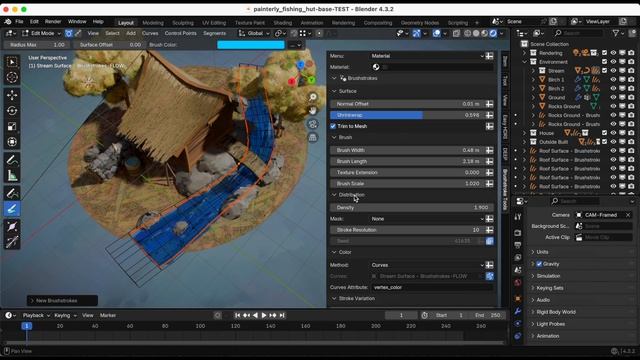Click the pan hand viewport icon
This screenshot has height=360, width=640.
point(313,111)
